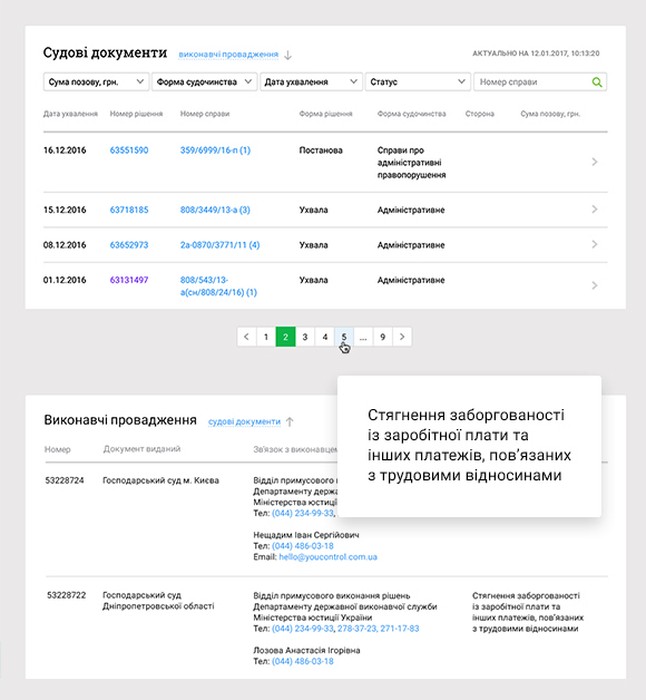
Task: Jump to 'виконавчі провадження' anchor link
Action: pos(228,54)
